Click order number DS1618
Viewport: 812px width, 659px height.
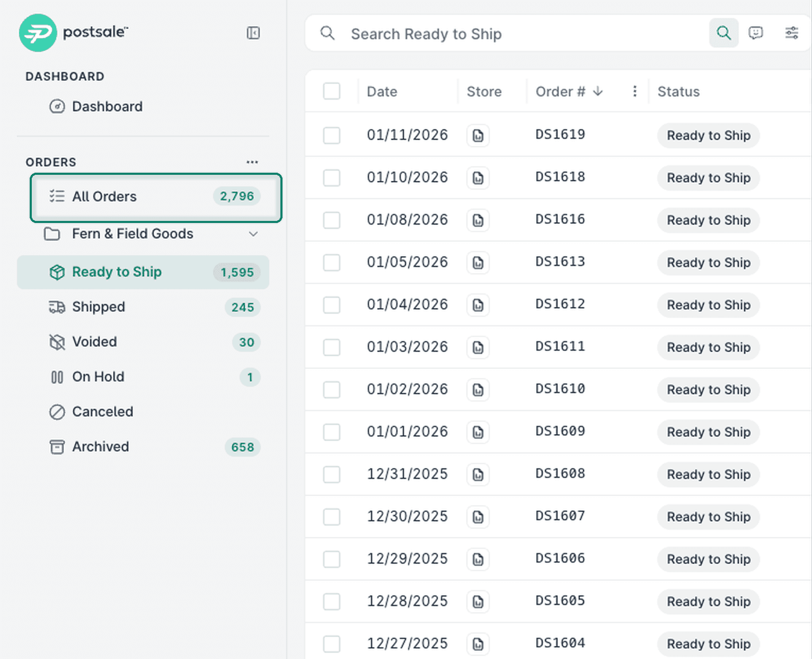(x=560, y=176)
